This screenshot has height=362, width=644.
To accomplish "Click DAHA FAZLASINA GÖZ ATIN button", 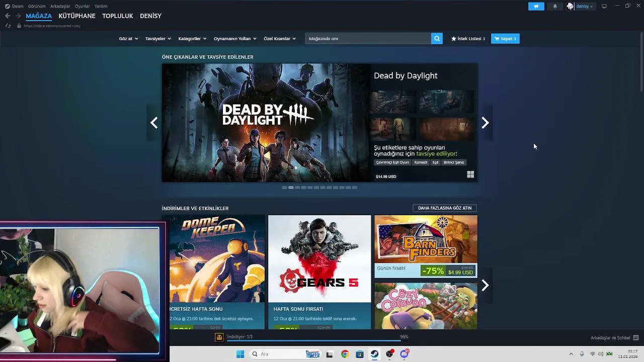I will 445,208.
